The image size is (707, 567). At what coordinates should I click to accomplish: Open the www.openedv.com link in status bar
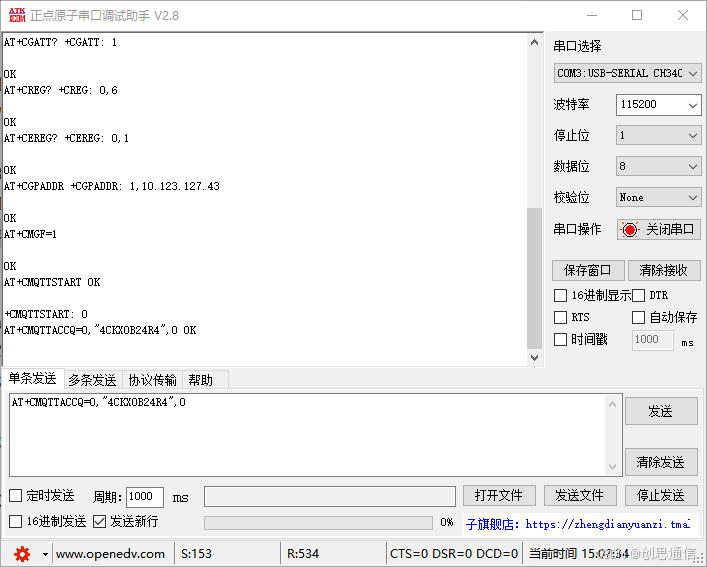[x=110, y=554]
